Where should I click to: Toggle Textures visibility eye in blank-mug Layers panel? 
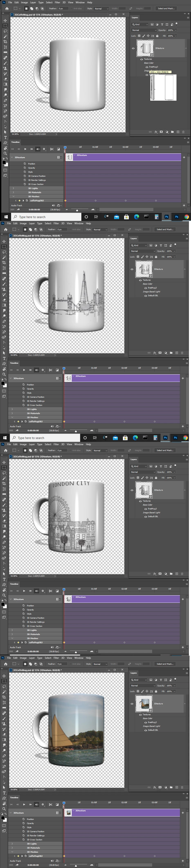142,59
